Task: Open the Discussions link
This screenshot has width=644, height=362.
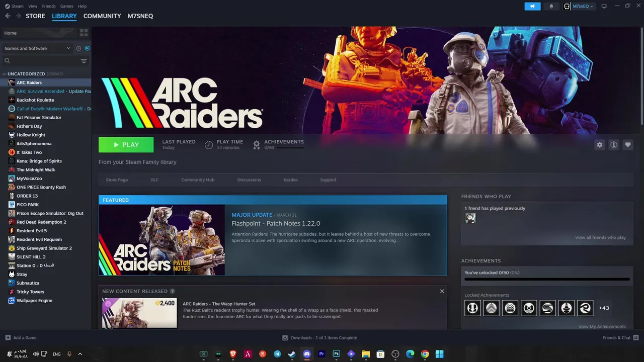Action: point(249,180)
